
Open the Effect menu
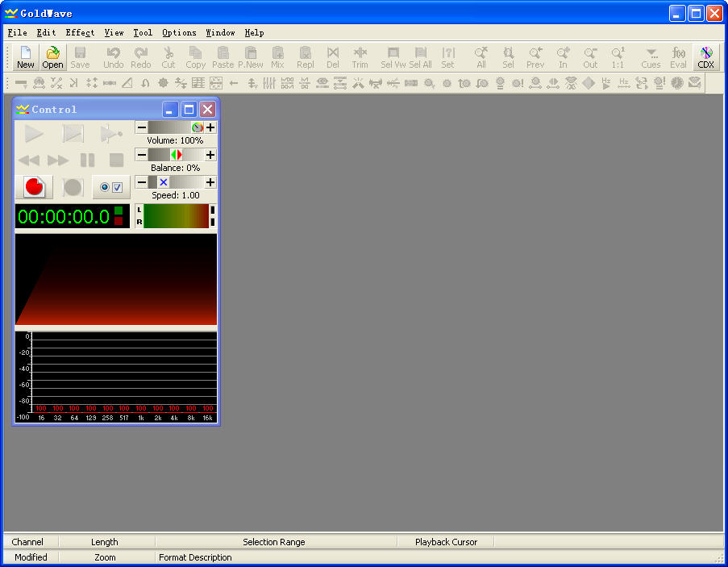point(80,33)
